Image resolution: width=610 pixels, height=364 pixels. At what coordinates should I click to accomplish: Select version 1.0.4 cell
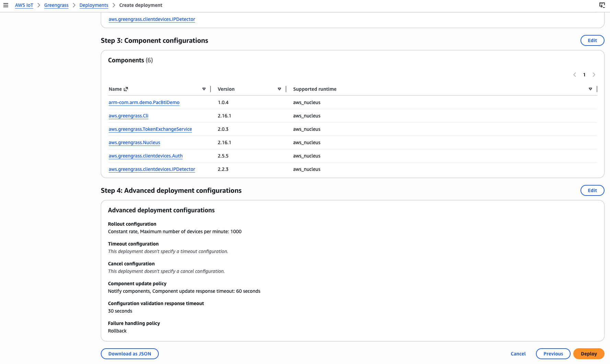[x=223, y=102]
